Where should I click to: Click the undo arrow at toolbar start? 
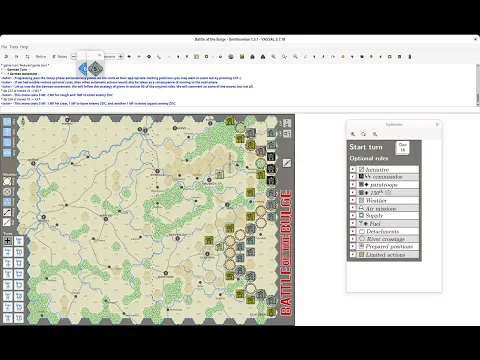[6, 57]
